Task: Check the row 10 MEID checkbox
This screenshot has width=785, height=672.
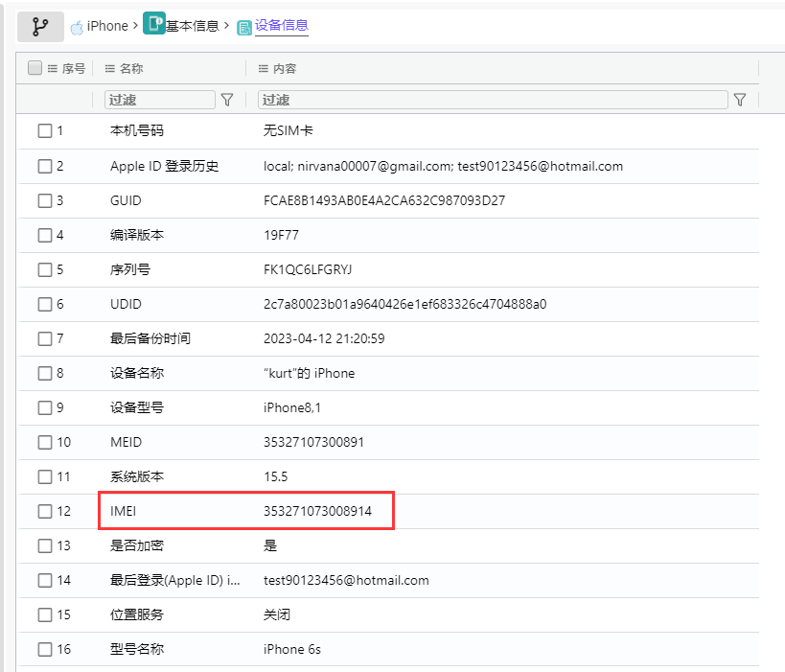Action: (x=45, y=442)
